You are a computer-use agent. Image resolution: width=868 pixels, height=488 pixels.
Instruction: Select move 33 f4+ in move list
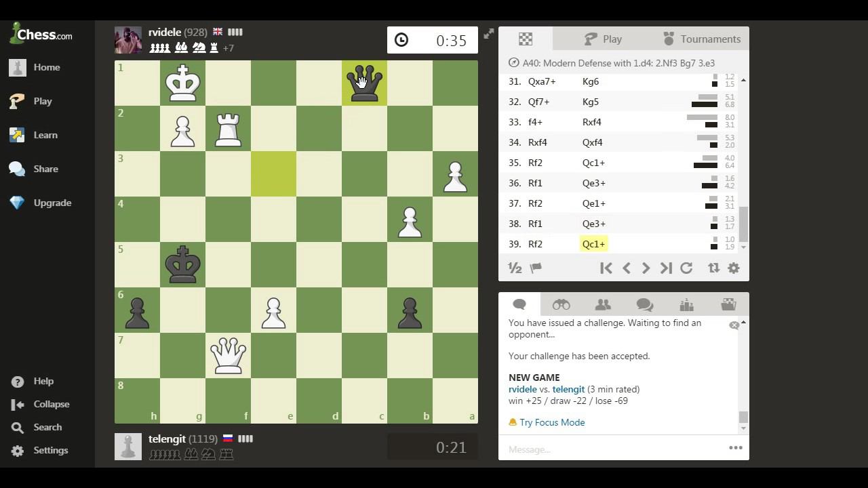pos(535,122)
